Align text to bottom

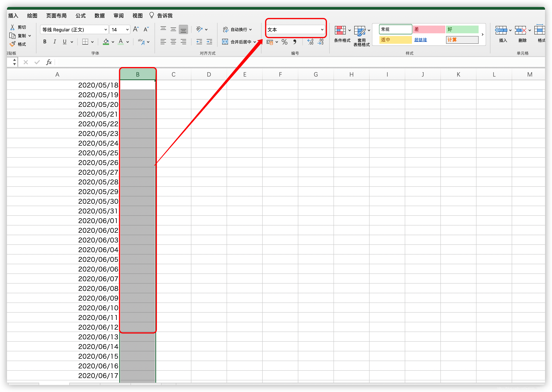coord(183,29)
